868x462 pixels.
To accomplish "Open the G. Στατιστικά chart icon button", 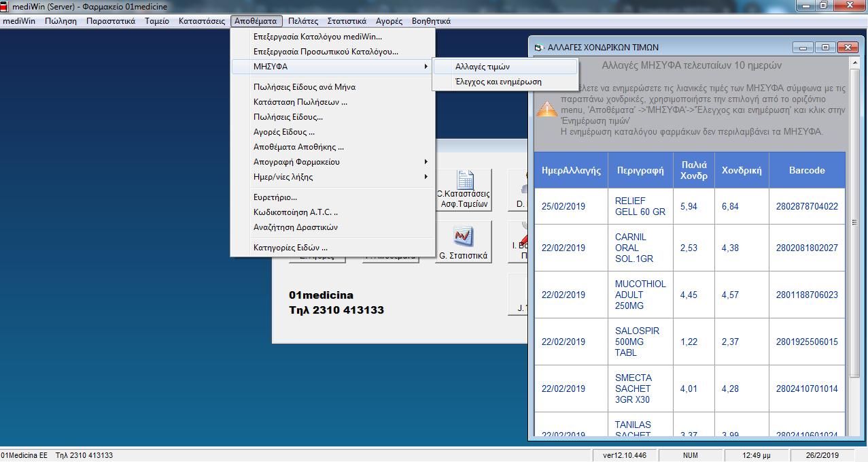I will click(x=464, y=242).
